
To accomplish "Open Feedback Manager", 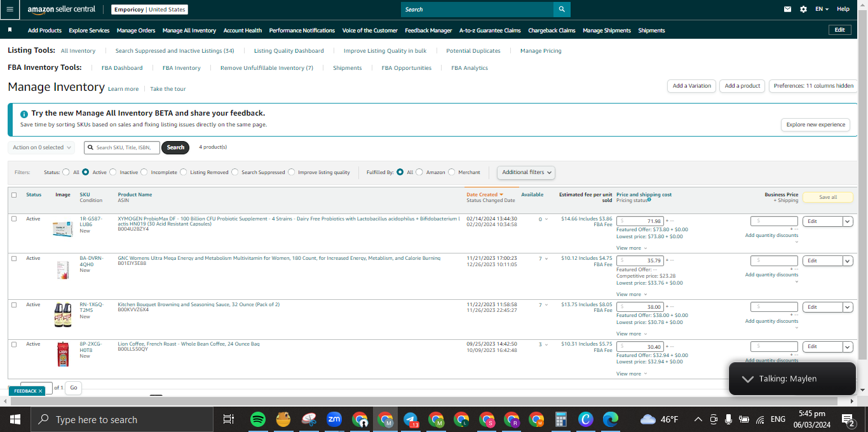I will pyautogui.click(x=428, y=30).
